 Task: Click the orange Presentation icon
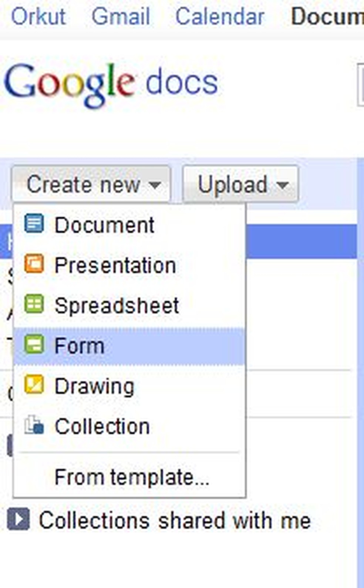[34, 264]
